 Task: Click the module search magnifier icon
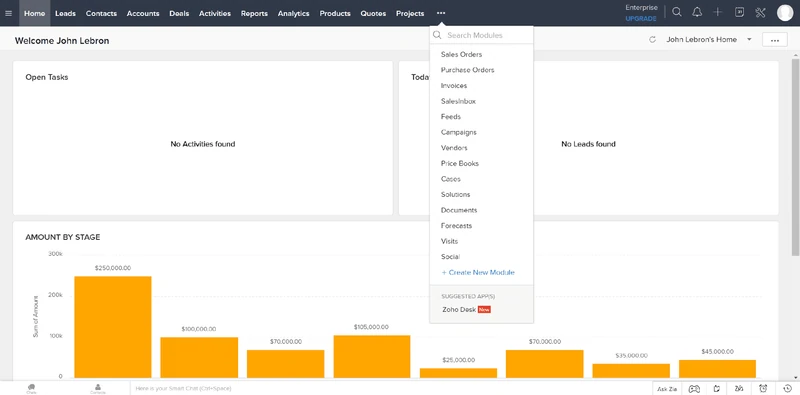[x=437, y=35]
